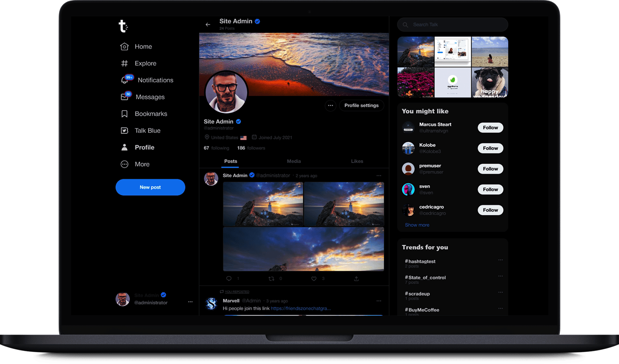Reply to the Site Admin lighthouse post
This screenshot has width=619, height=364.
[229, 279]
